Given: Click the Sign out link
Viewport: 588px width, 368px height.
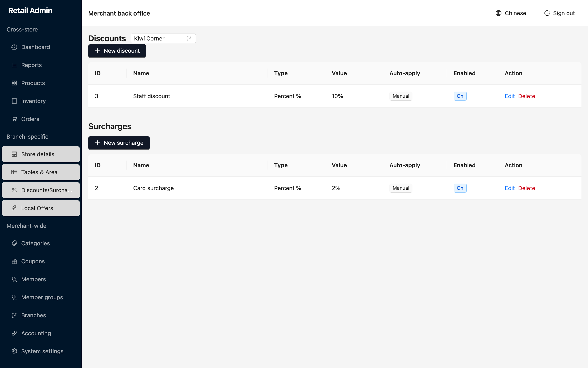Looking at the screenshot, I should (559, 13).
